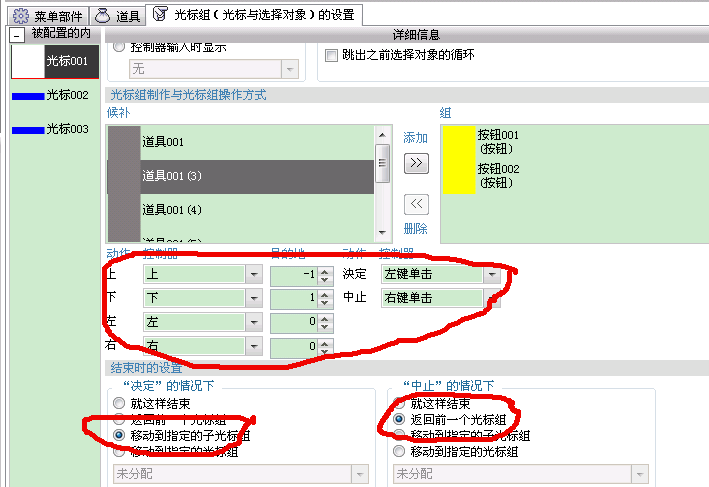Open the 无 dropdown

pyautogui.click(x=290, y=69)
